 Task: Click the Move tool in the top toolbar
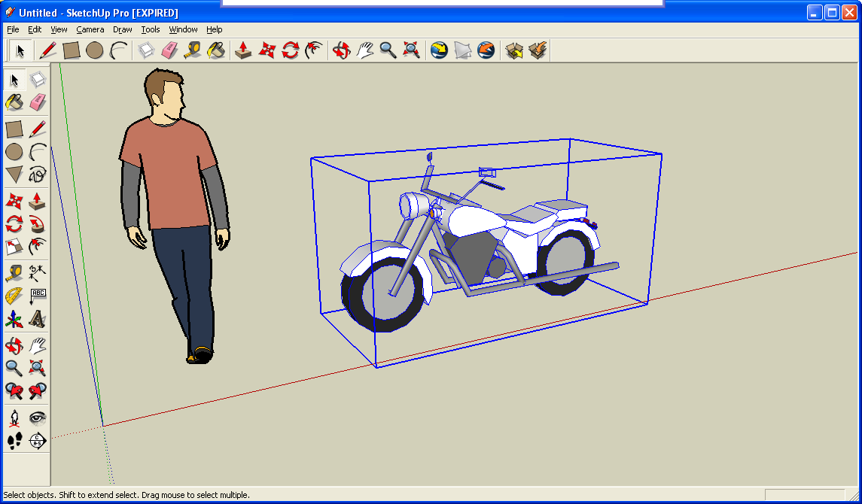[x=267, y=50]
